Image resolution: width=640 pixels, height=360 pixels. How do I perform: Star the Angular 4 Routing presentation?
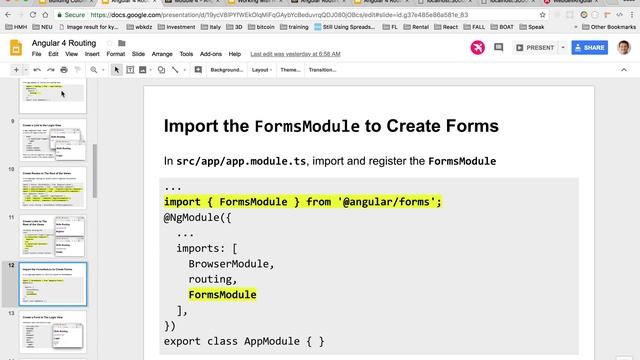(x=109, y=43)
